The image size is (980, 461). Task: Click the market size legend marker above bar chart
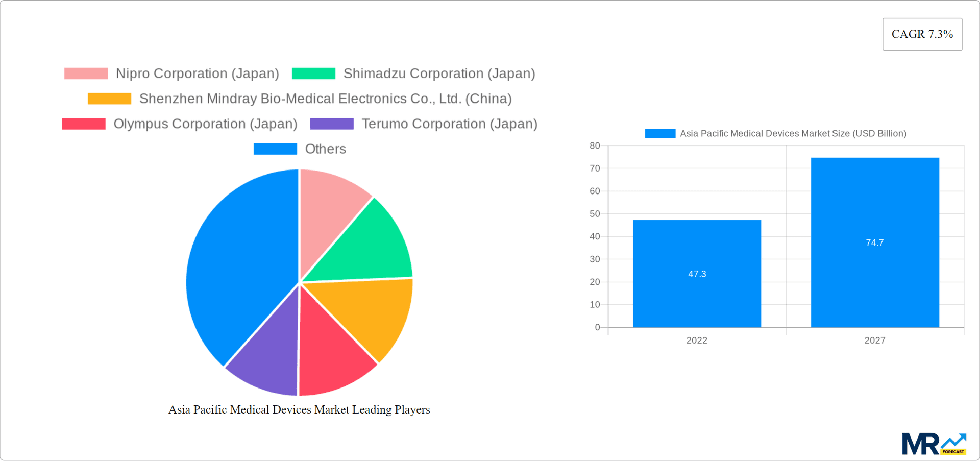(x=659, y=133)
